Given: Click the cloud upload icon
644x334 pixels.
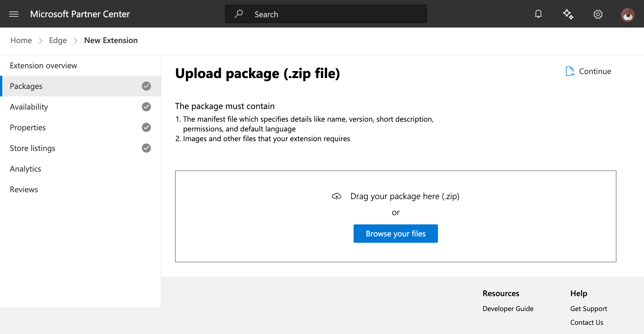Looking at the screenshot, I should (x=337, y=196).
